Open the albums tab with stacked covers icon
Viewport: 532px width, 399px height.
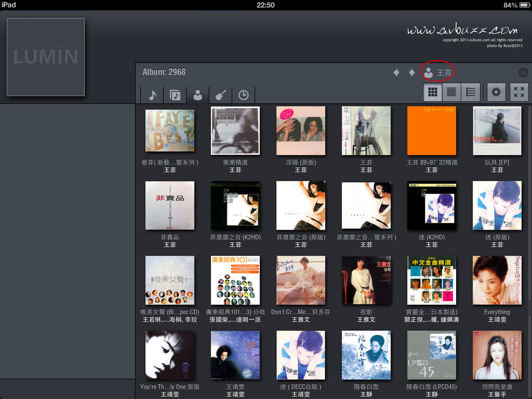pyautogui.click(x=175, y=95)
